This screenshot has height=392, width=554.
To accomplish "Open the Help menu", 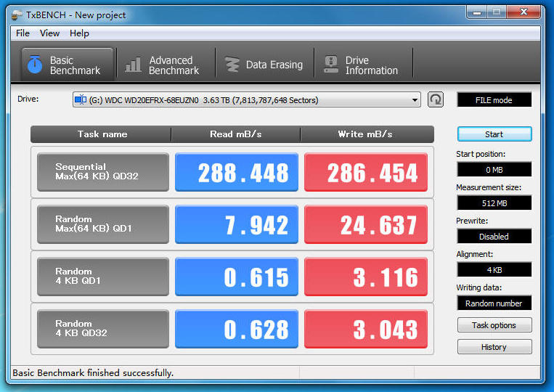I will coord(79,33).
